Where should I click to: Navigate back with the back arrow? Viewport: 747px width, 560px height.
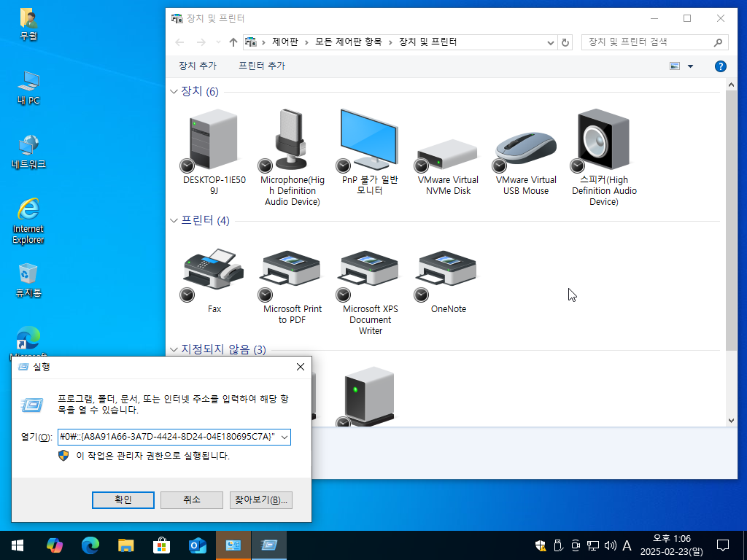pos(179,42)
